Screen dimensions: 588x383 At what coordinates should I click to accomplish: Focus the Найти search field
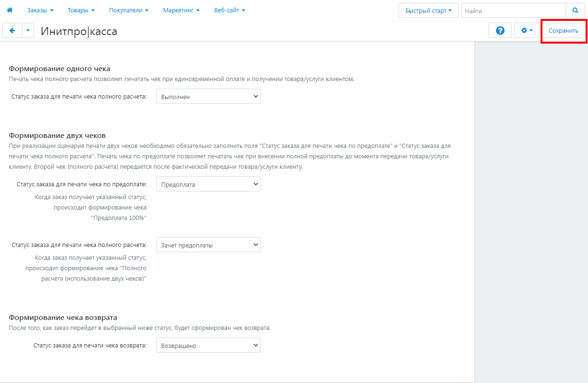pos(513,10)
